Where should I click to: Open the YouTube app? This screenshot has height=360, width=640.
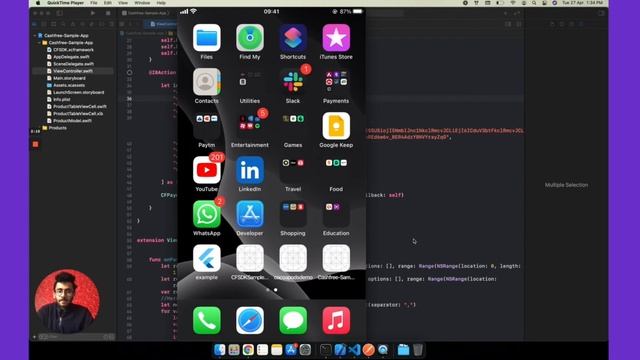point(207,170)
